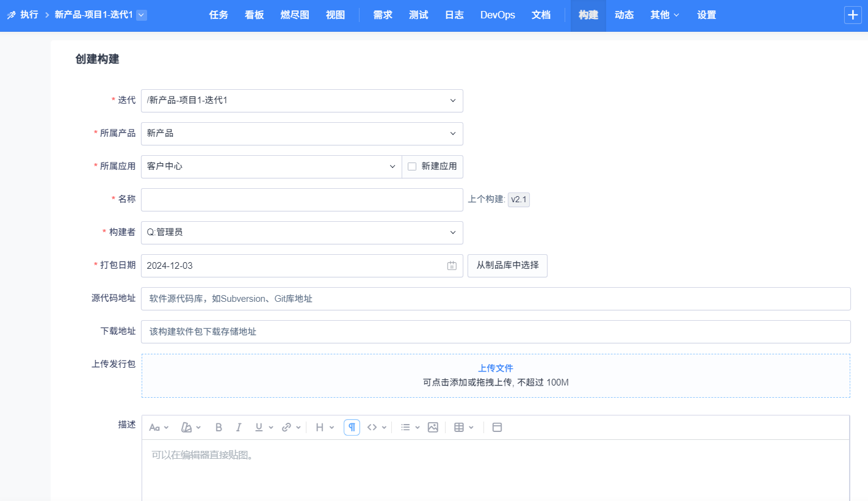
Task: Toggle bold formatting in description editor
Action: click(x=219, y=428)
